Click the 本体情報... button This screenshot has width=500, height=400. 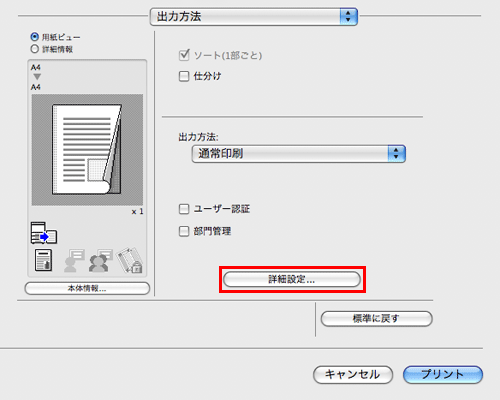click(87, 288)
